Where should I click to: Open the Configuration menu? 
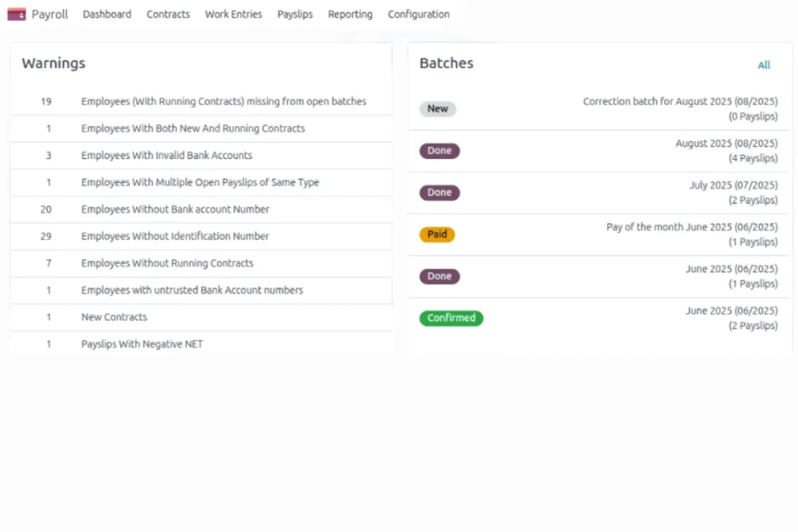coord(418,14)
